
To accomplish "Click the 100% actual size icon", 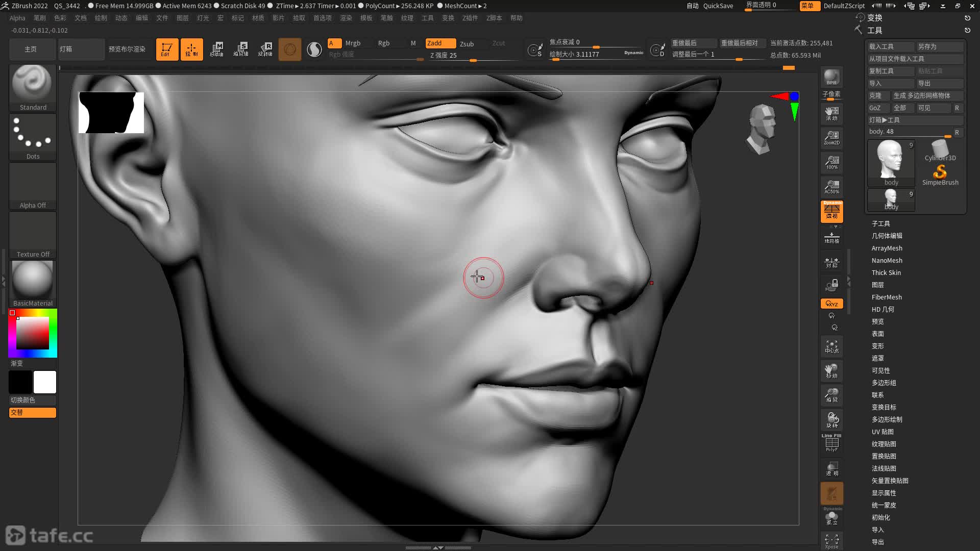I will 831,162.
